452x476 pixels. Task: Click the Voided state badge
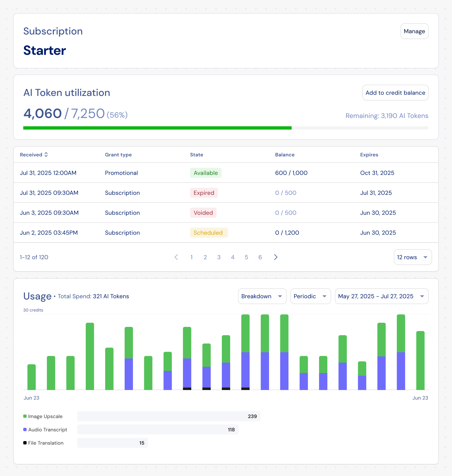203,212
